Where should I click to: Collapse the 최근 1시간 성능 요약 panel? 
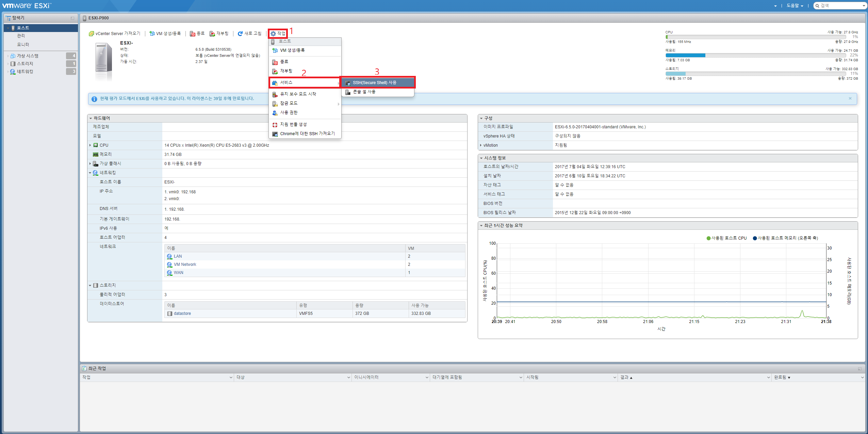[481, 226]
